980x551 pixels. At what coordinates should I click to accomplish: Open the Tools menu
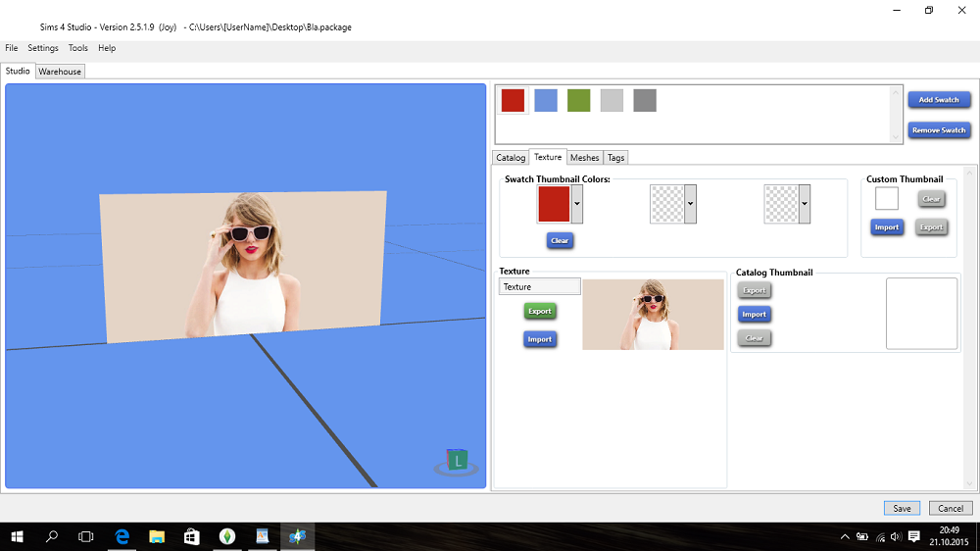(x=77, y=48)
